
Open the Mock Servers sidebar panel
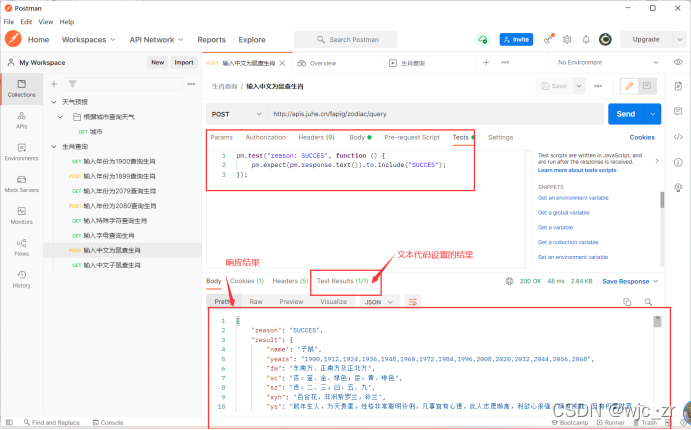(22, 184)
